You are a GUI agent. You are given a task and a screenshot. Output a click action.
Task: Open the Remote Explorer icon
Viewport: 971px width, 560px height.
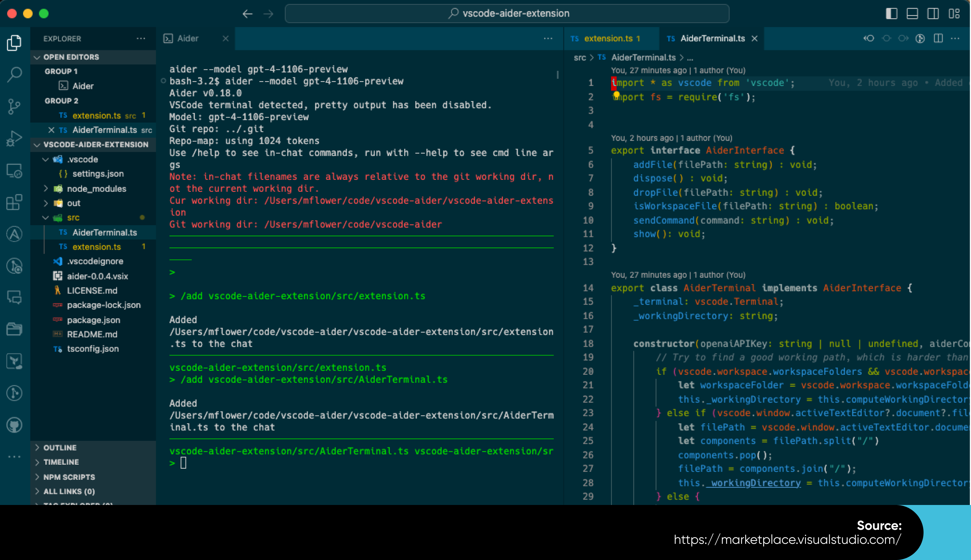(14, 170)
